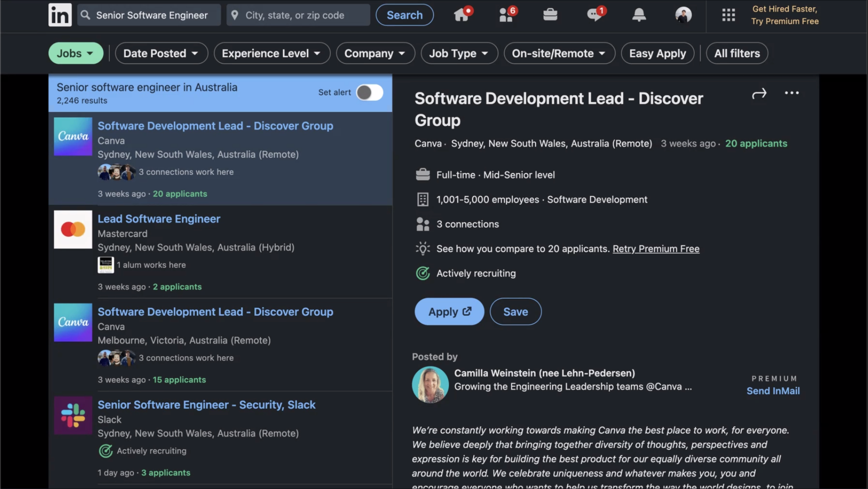Share job using the arrow icon
This screenshot has height=489, width=868.
pyautogui.click(x=759, y=94)
